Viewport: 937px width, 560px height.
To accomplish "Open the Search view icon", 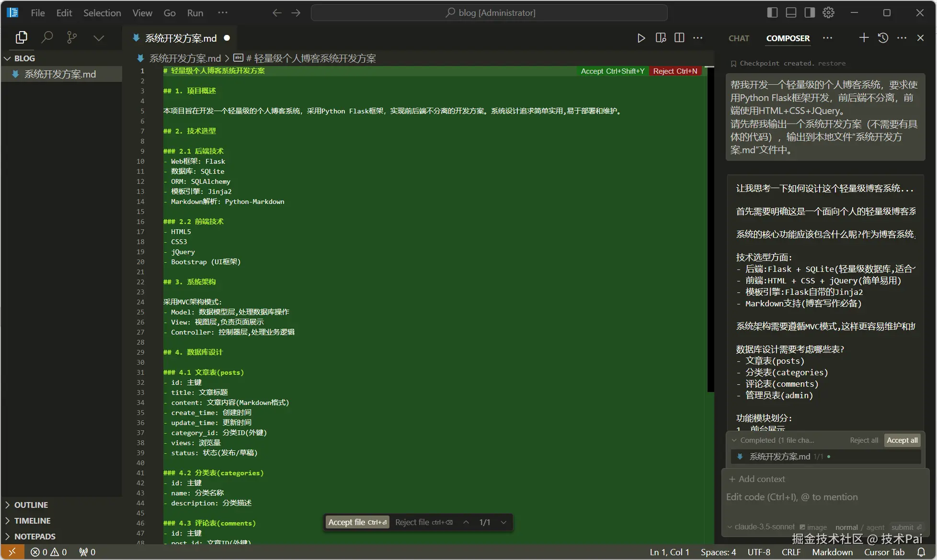I will 47,37.
